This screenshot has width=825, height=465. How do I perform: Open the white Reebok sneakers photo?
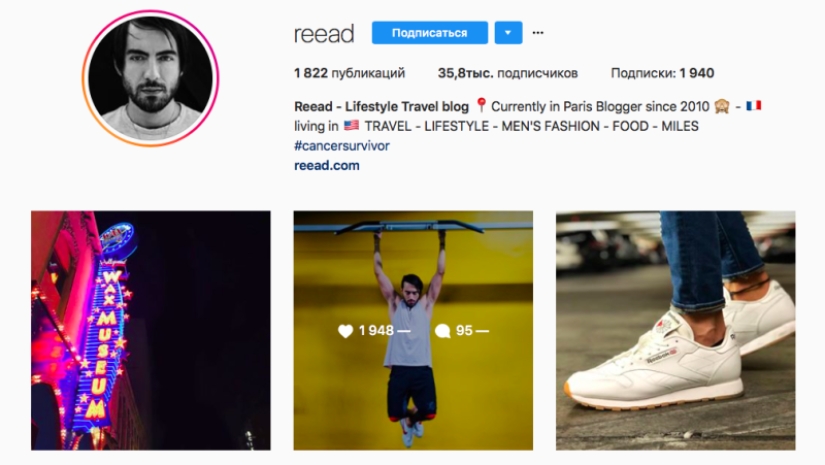[676, 330]
